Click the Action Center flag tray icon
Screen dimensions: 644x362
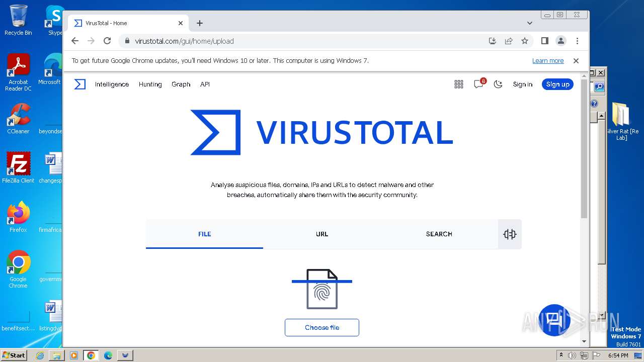596,355
